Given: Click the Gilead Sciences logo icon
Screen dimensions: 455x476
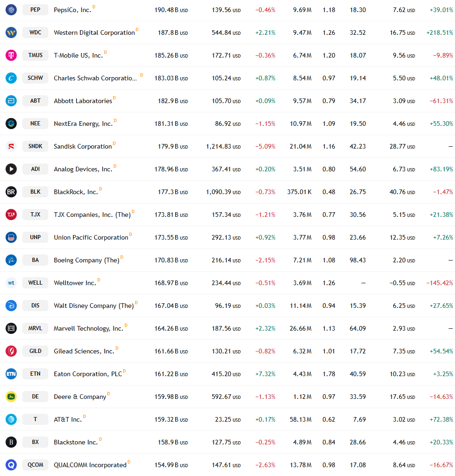Looking at the screenshot, I should 11,351.
